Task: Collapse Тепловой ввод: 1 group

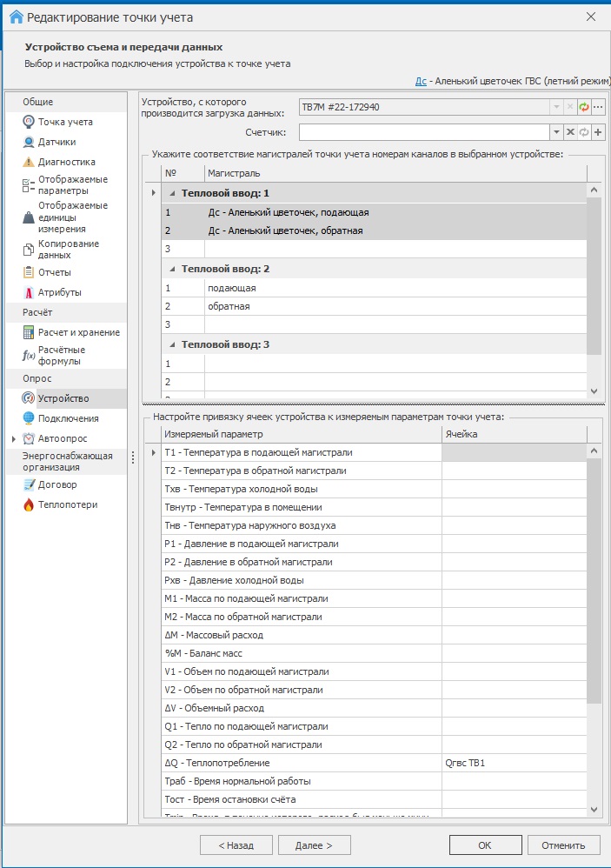Action: [172, 193]
